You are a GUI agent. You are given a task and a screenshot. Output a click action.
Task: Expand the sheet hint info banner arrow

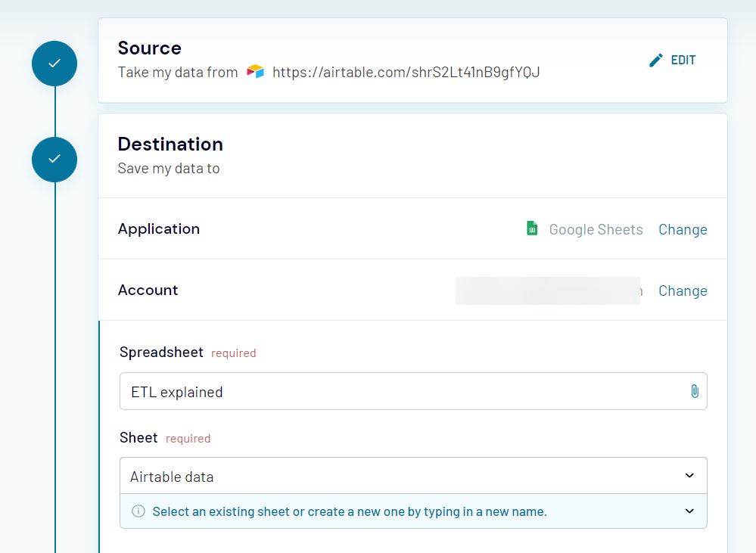(689, 511)
